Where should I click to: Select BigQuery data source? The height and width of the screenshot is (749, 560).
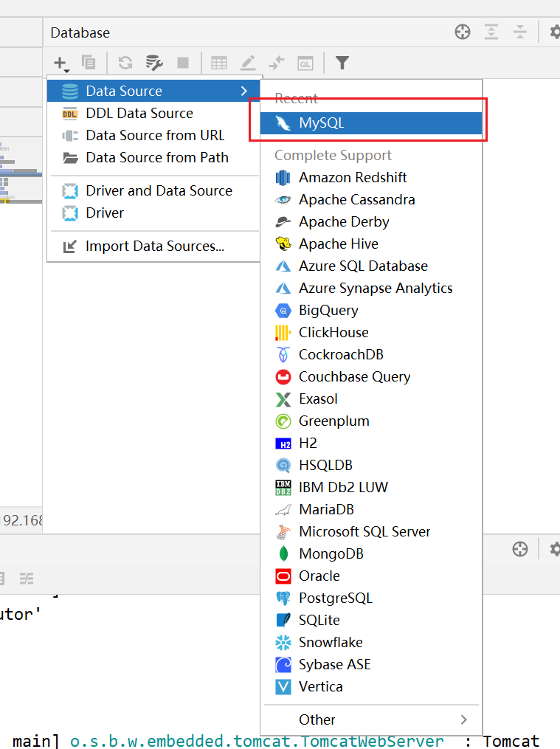(371, 310)
